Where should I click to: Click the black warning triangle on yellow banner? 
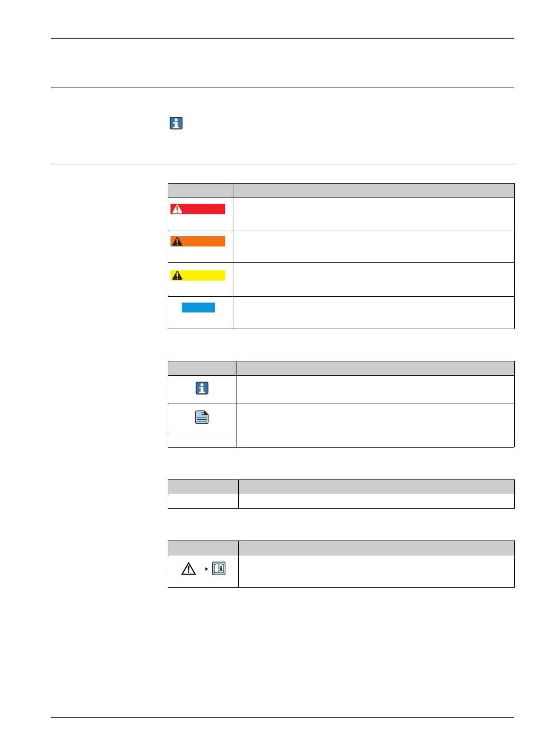pyautogui.click(x=177, y=276)
